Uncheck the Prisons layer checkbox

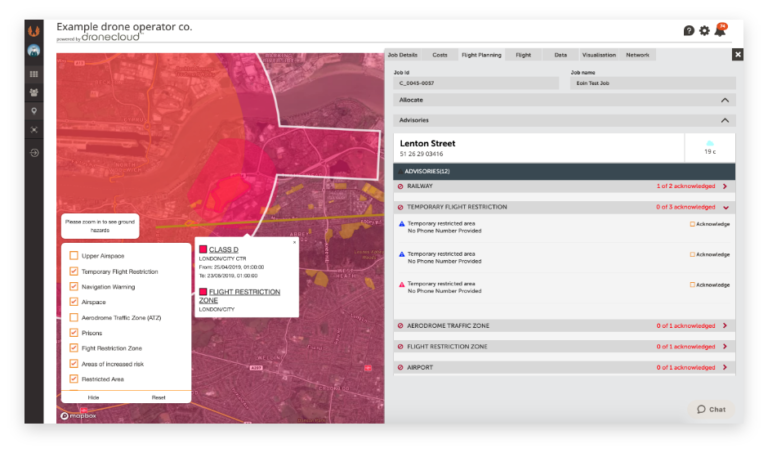point(74,333)
